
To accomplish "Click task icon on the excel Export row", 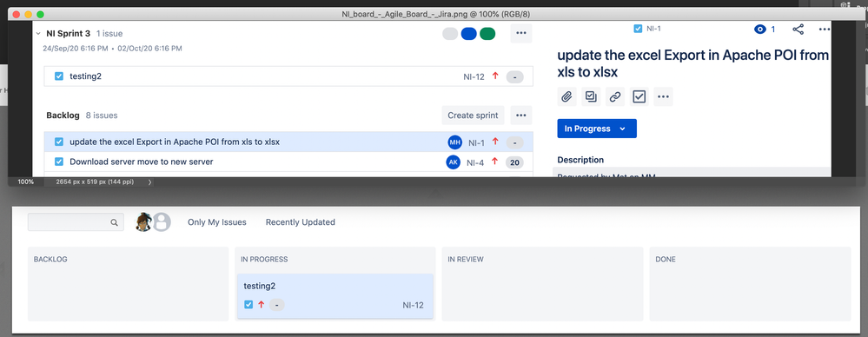I will (59, 142).
